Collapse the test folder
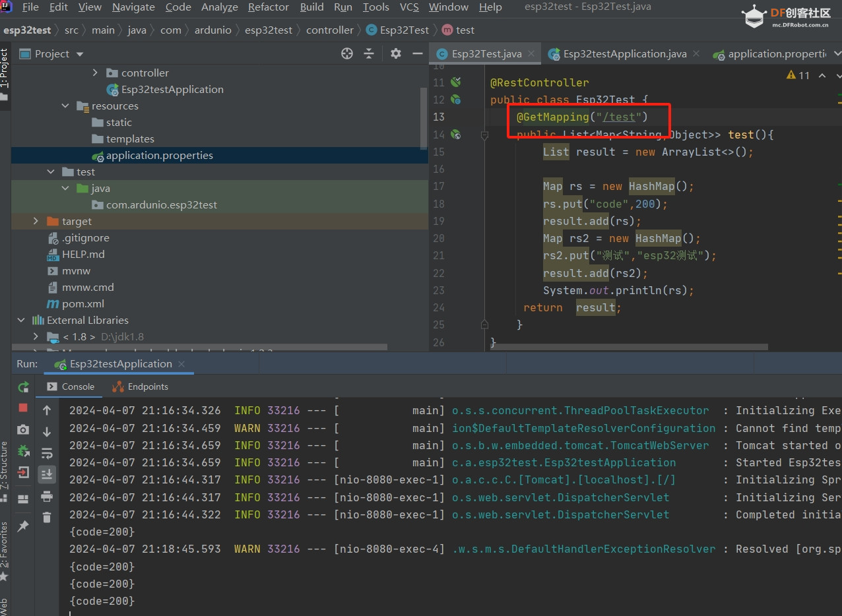842x616 pixels. (x=51, y=171)
